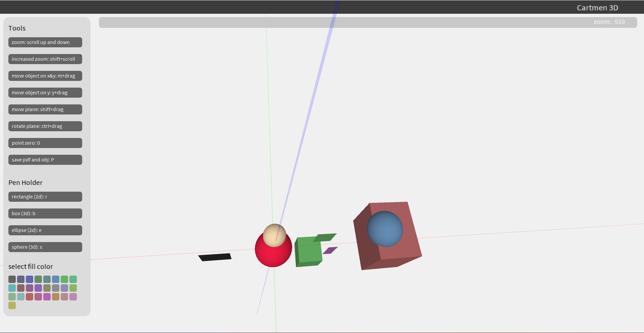Click the black rectangle in the canvas
This screenshot has height=333, width=644.
pos(215,257)
